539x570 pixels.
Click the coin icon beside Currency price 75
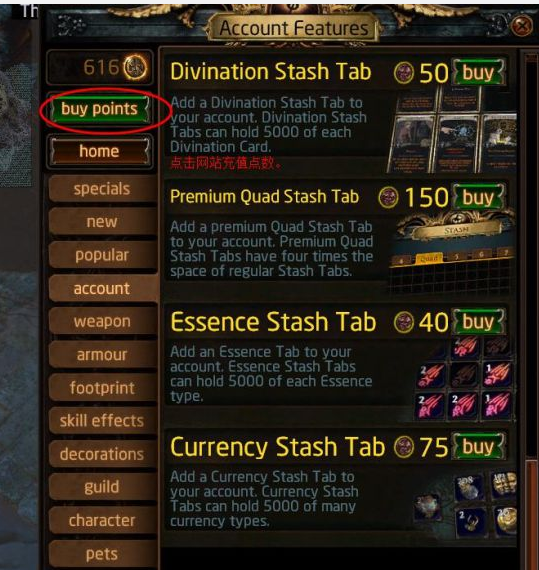[404, 447]
